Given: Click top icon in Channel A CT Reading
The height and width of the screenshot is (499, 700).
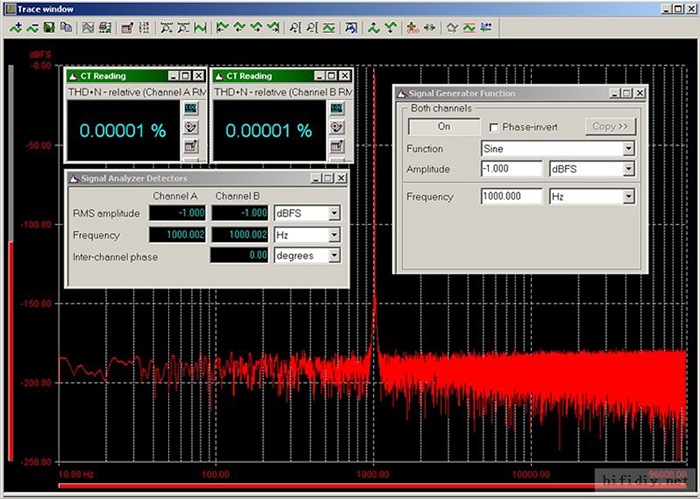Looking at the screenshot, I should point(191,108).
